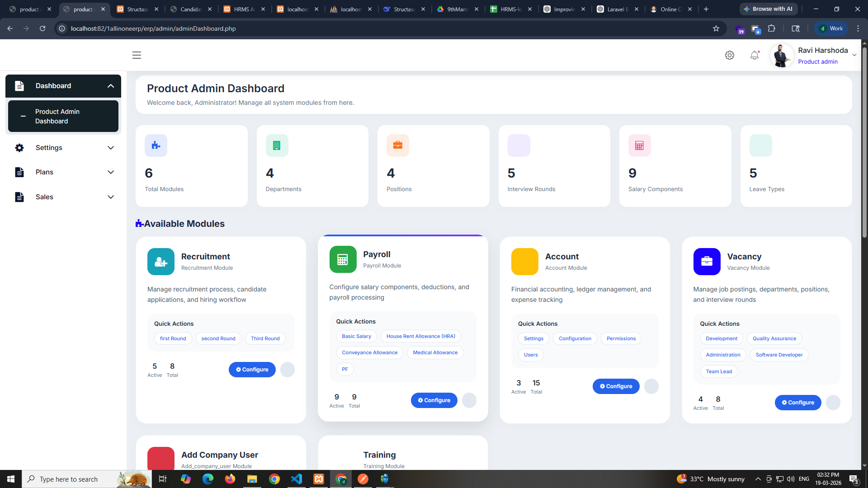868x488 pixels.
Task: Toggle the Recruitment module round switch
Action: click(288, 370)
